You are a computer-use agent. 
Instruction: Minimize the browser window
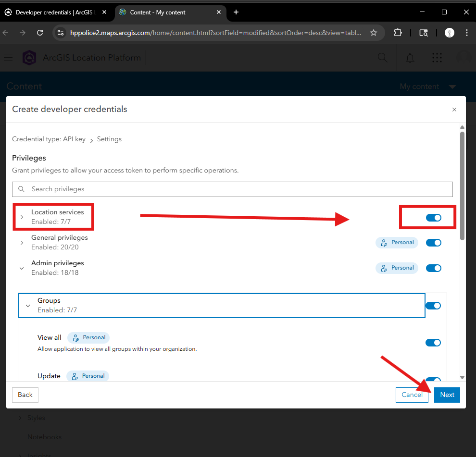pos(422,12)
